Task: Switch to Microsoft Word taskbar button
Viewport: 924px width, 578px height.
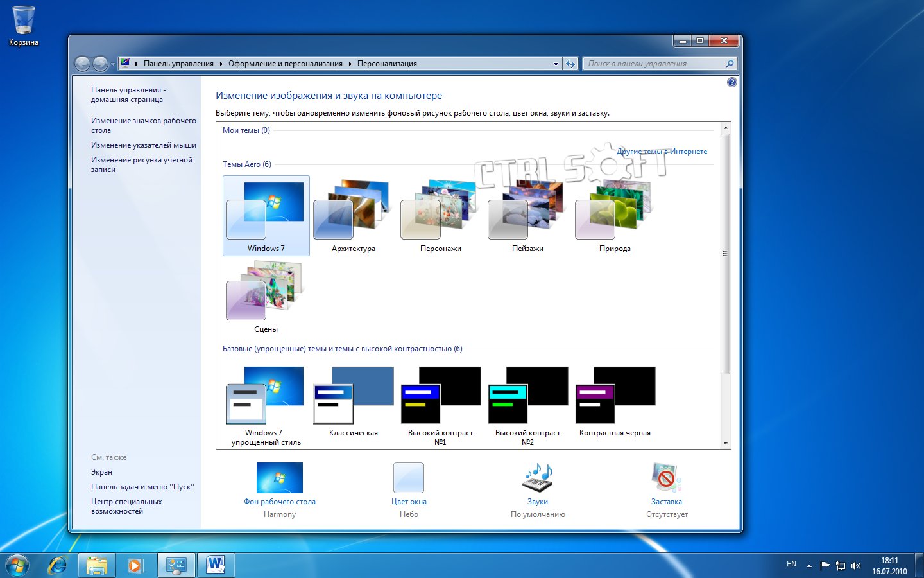Action: tap(216, 565)
